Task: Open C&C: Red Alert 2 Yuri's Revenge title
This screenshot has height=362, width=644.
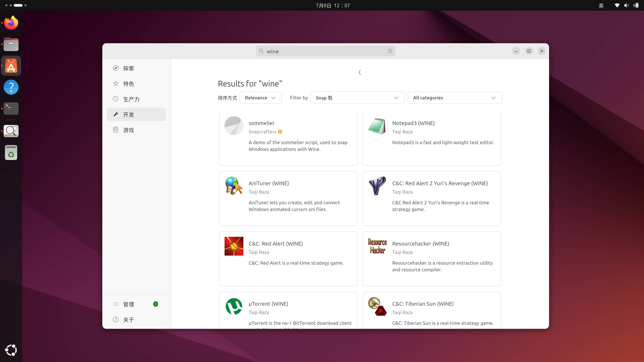Action: (440, 183)
